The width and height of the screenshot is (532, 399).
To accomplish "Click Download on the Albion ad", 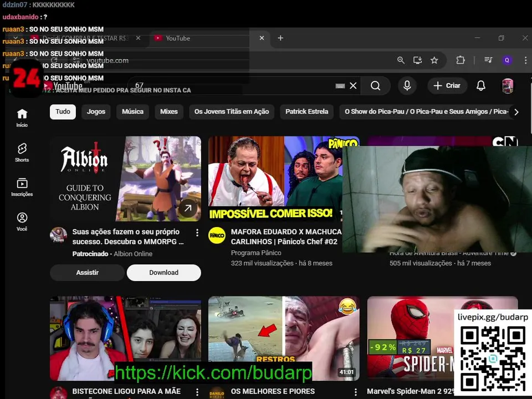I will click(163, 273).
